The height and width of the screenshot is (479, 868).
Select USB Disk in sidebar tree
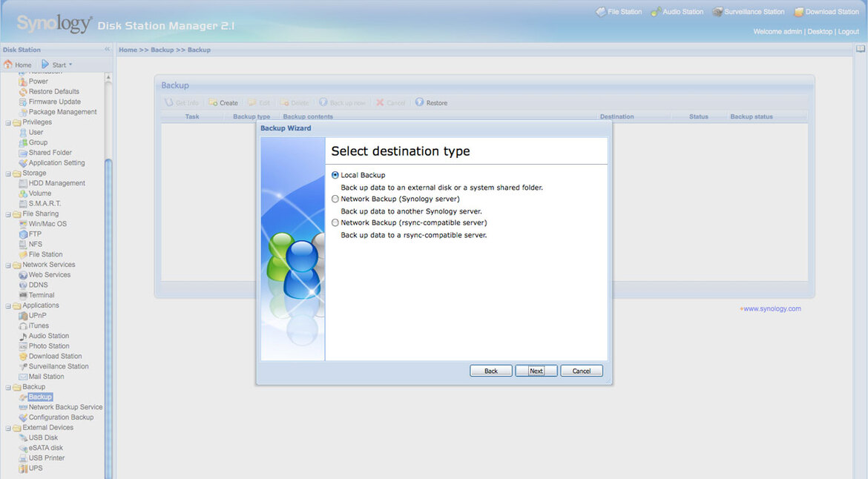(x=43, y=437)
